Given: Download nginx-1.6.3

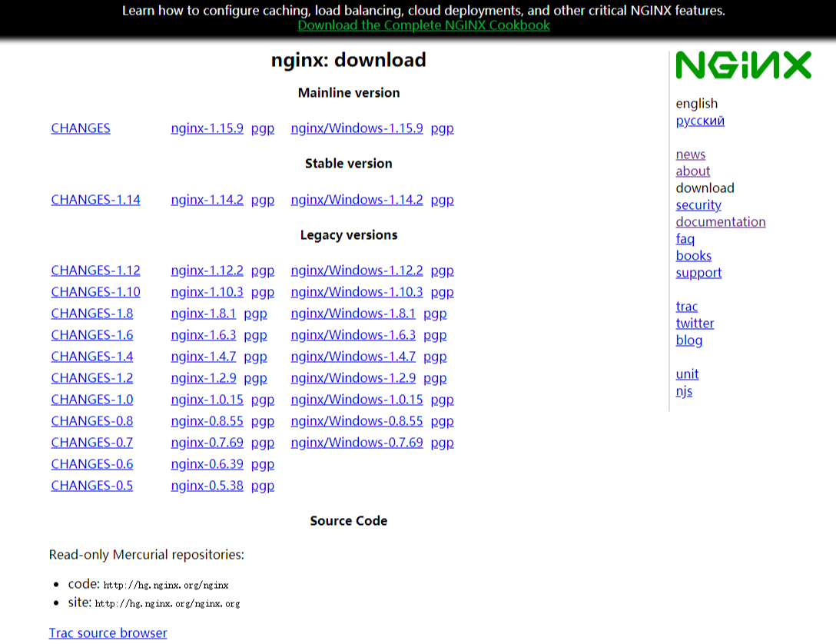Looking at the screenshot, I should (203, 335).
